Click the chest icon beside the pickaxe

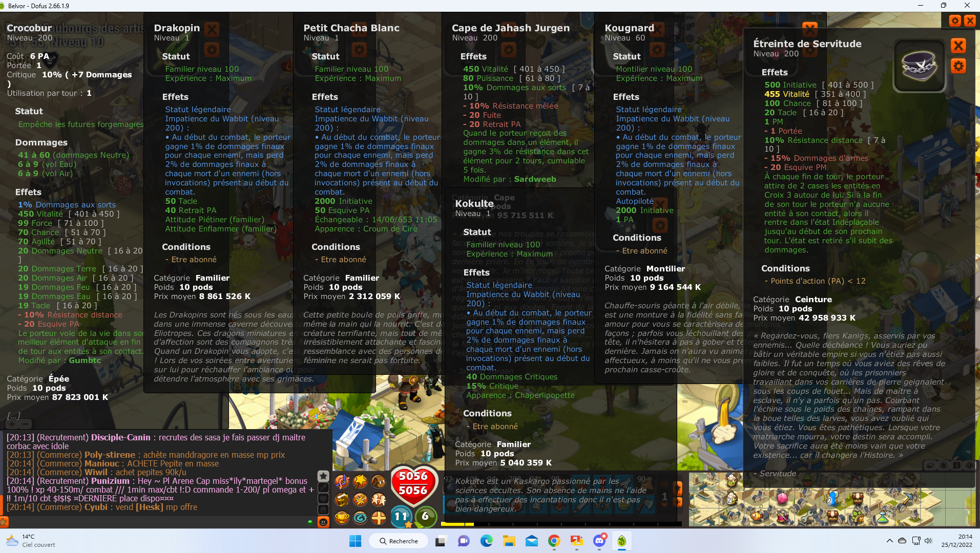(x=858, y=498)
